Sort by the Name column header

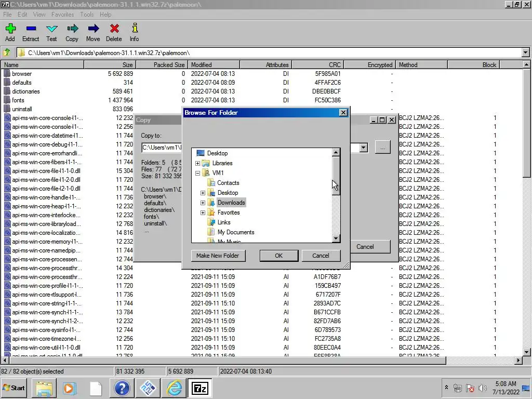[x=43, y=64]
